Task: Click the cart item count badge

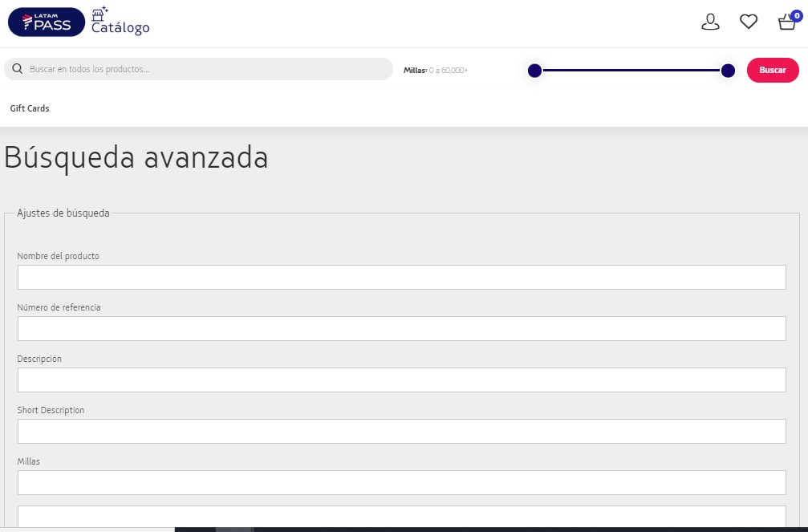Action: pyautogui.click(x=796, y=14)
